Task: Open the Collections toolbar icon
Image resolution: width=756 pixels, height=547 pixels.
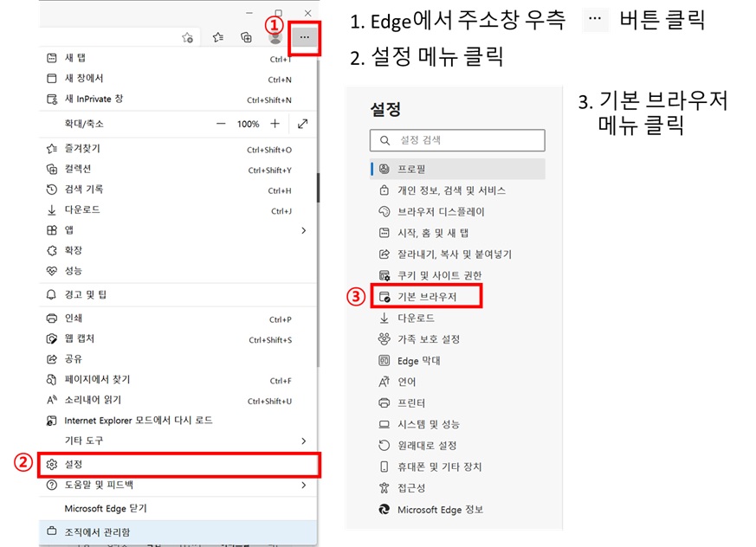Action: pyautogui.click(x=247, y=37)
